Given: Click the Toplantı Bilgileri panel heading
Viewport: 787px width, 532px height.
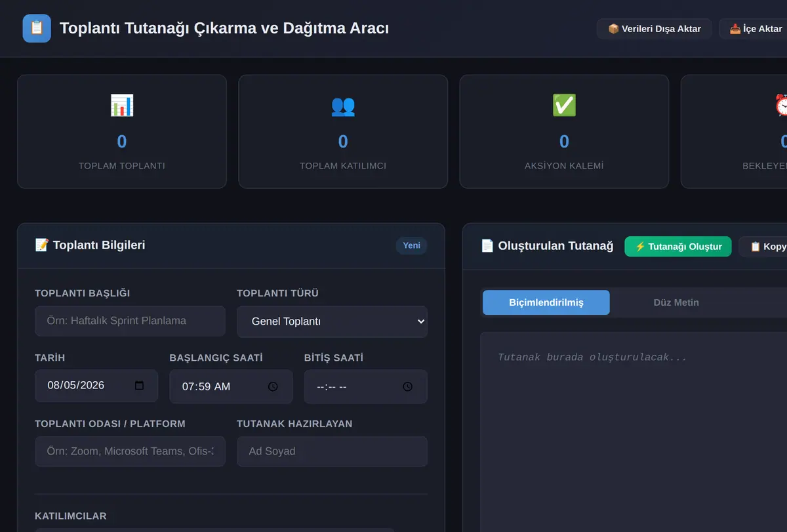Looking at the screenshot, I should click(x=90, y=245).
